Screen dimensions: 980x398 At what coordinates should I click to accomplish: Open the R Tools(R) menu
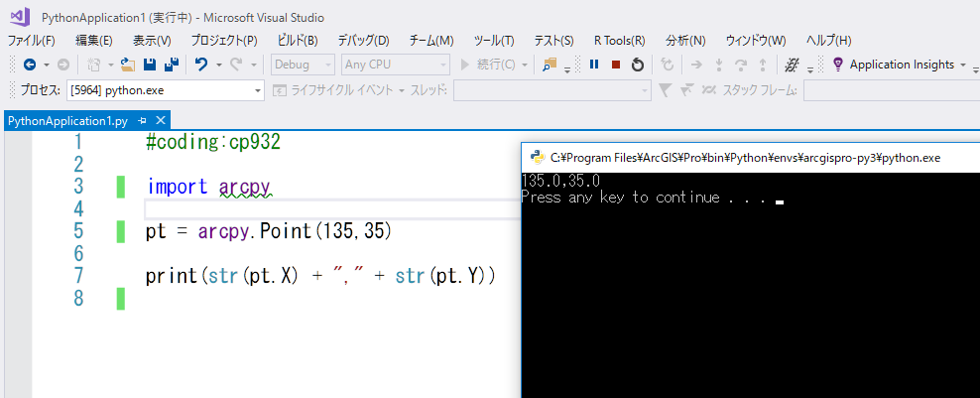click(x=619, y=41)
